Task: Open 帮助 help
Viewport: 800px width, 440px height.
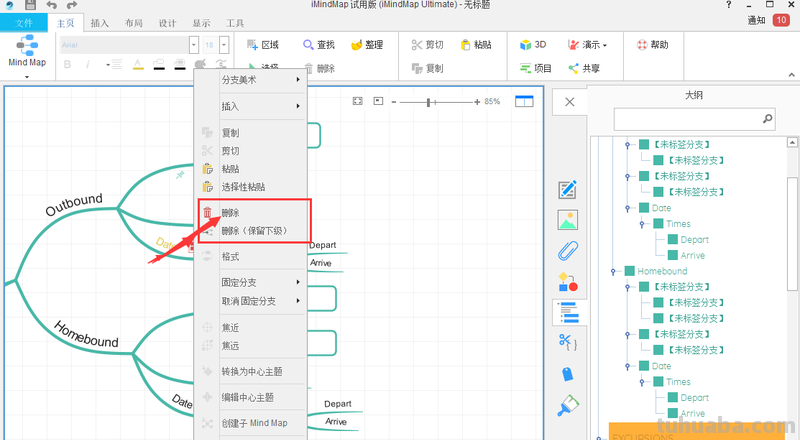Action: [x=653, y=45]
